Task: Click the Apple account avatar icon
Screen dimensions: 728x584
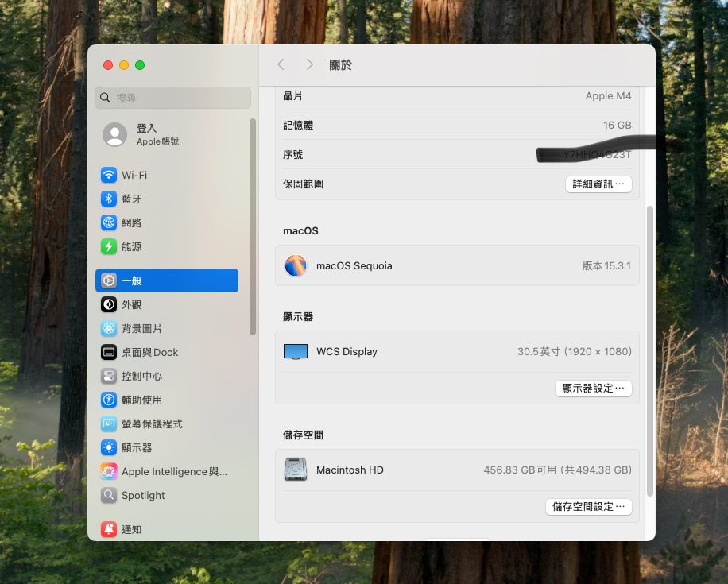Action: (x=114, y=134)
